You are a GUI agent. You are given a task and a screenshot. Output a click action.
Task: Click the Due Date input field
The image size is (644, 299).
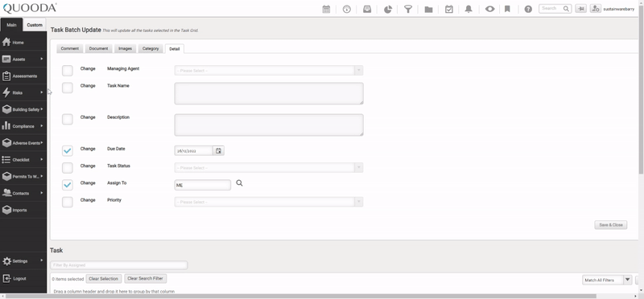(x=193, y=150)
